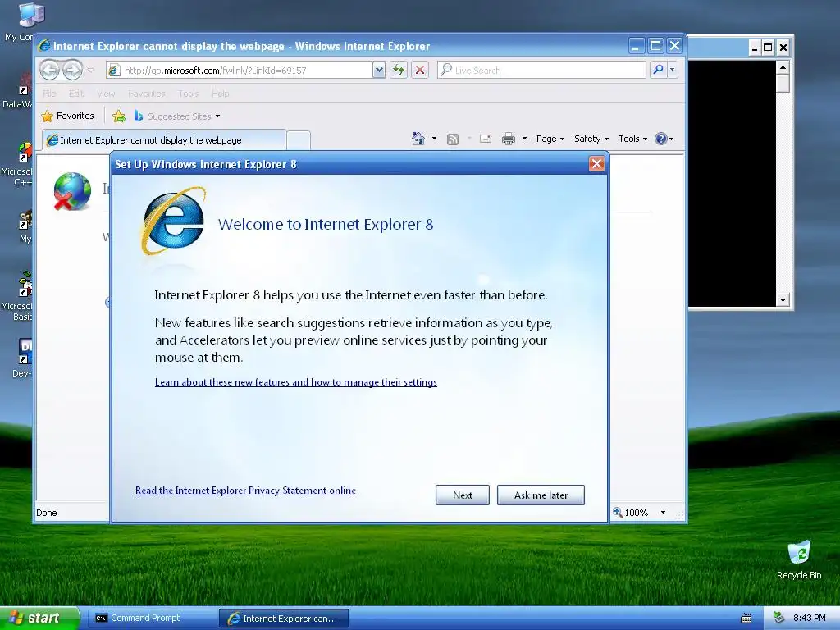
Task: Open the recent pages dropdown beside Forward
Action: point(90,71)
